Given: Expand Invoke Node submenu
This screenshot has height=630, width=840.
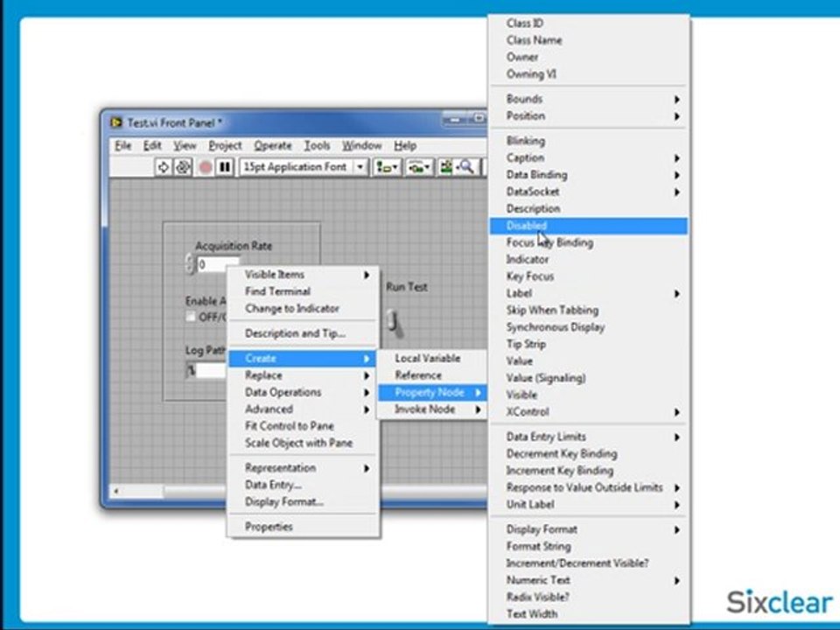Looking at the screenshot, I should tap(431, 409).
